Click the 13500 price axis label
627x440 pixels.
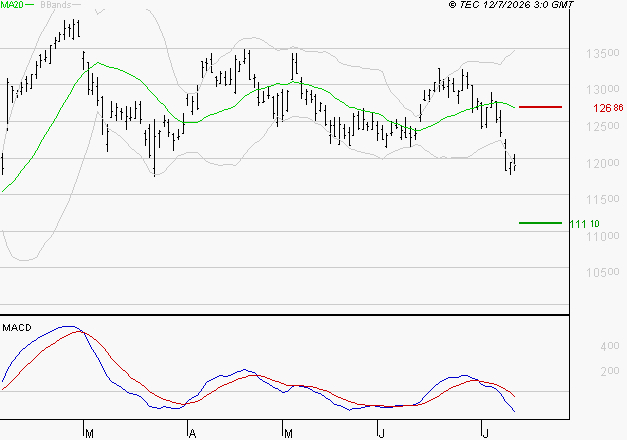point(603,53)
